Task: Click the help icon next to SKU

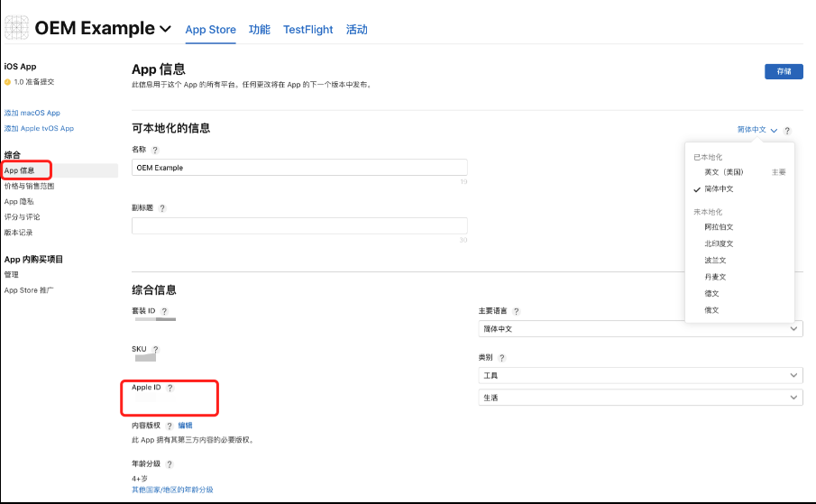Action: 155,350
